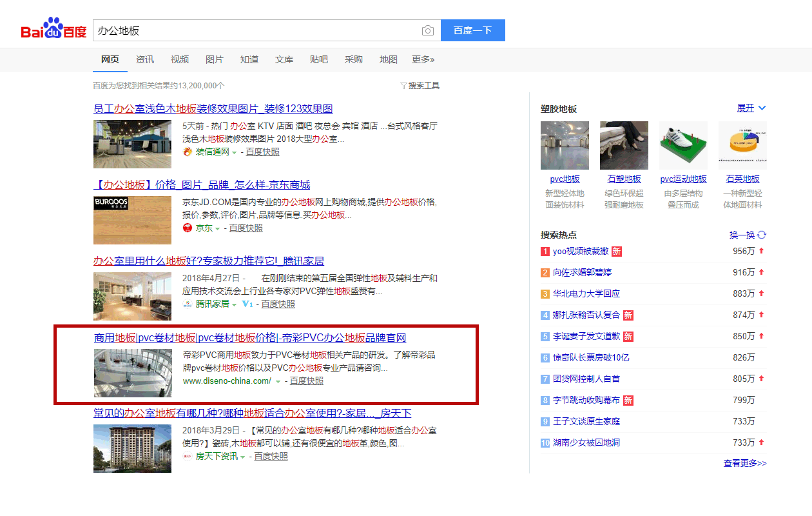The height and width of the screenshot is (516, 812).
Task: Select the 网页 tab
Action: pos(110,59)
